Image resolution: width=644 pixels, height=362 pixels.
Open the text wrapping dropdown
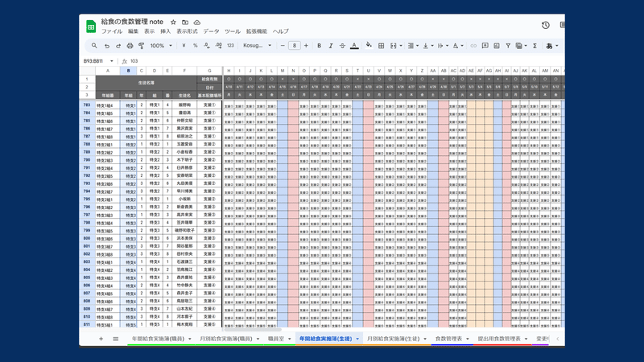point(442,46)
